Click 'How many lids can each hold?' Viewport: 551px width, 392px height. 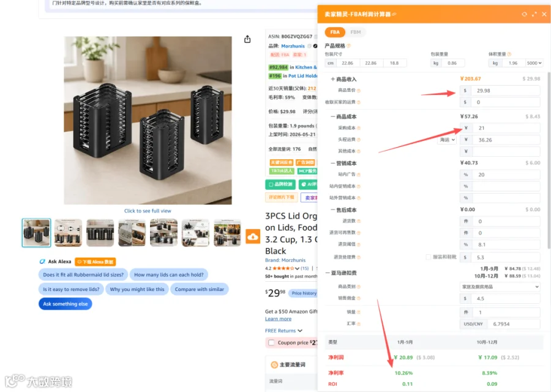(x=169, y=274)
